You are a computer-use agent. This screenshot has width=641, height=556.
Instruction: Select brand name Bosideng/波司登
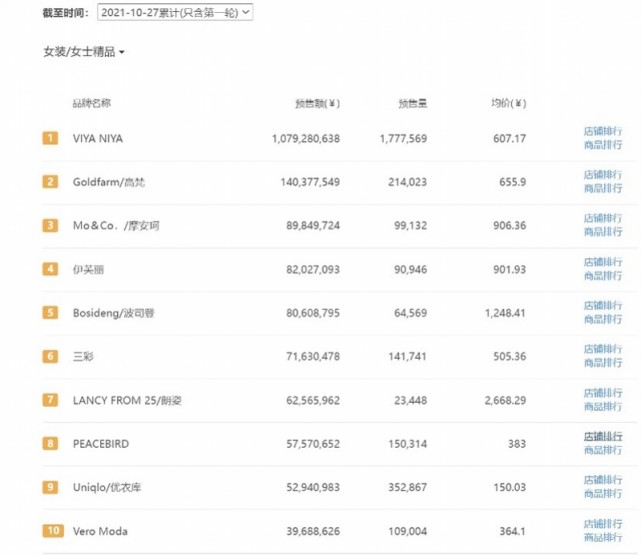pos(114,313)
